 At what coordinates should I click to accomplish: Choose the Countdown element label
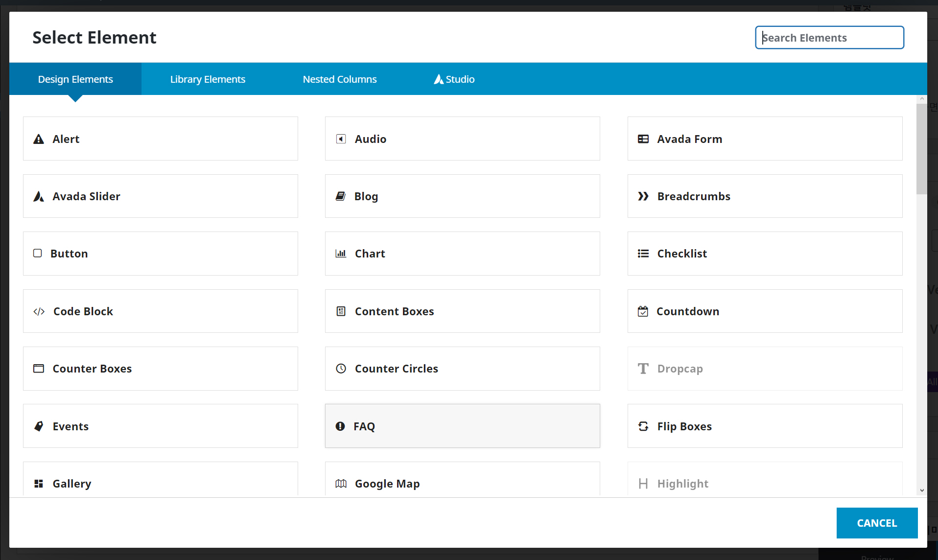pos(687,311)
